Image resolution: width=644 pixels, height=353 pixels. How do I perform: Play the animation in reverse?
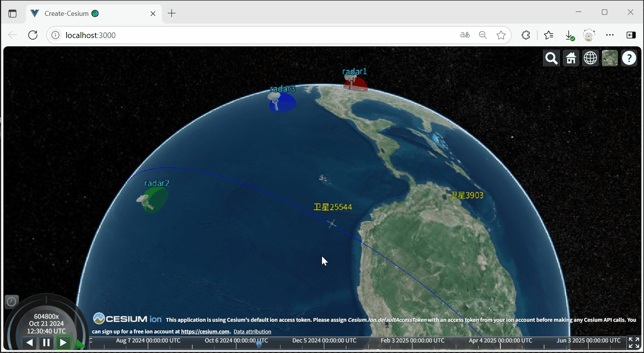click(x=29, y=342)
